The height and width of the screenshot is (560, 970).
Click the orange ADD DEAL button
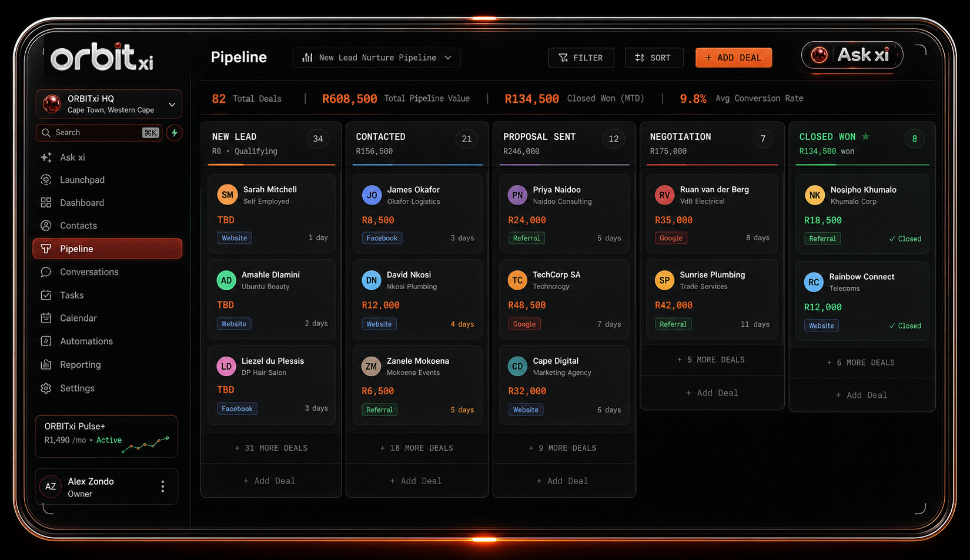(734, 58)
